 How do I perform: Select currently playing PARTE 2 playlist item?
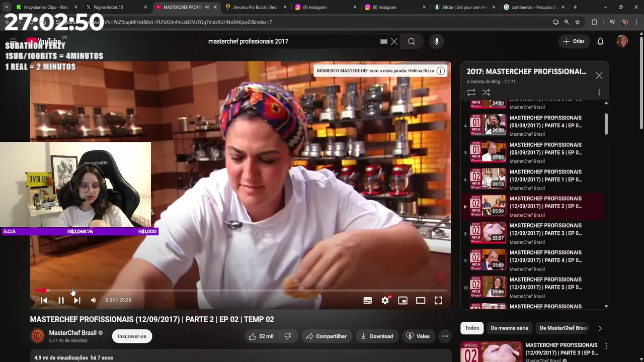pyautogui.click(x=532, y=207)
